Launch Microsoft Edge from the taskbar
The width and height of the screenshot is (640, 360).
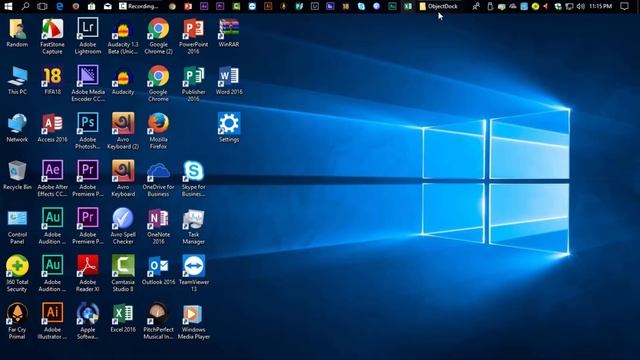click(60, 6)
